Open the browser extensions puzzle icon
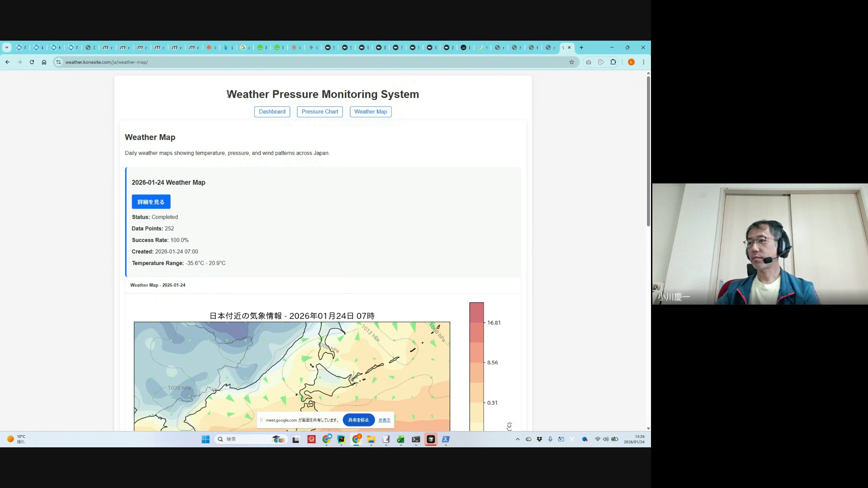868x488 pixels. [x=613, y=62]
